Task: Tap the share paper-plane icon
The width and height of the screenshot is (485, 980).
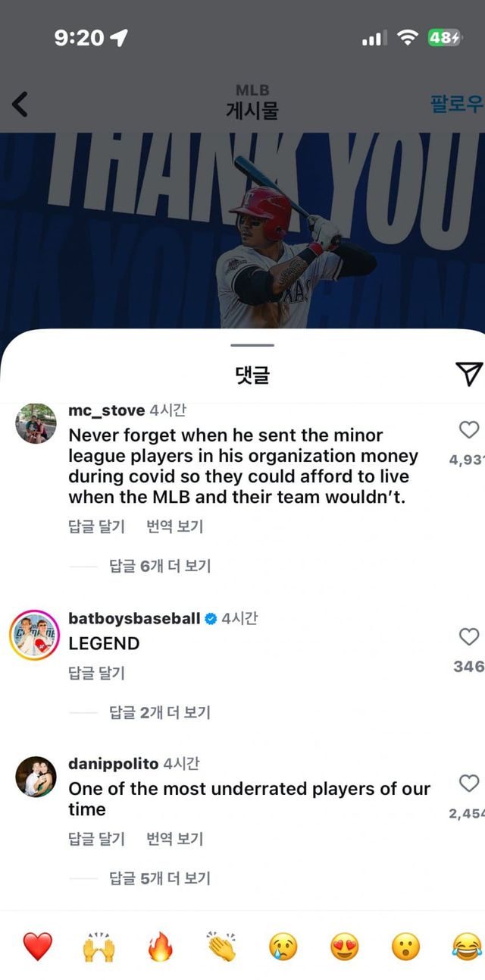Action: [468, 372]
